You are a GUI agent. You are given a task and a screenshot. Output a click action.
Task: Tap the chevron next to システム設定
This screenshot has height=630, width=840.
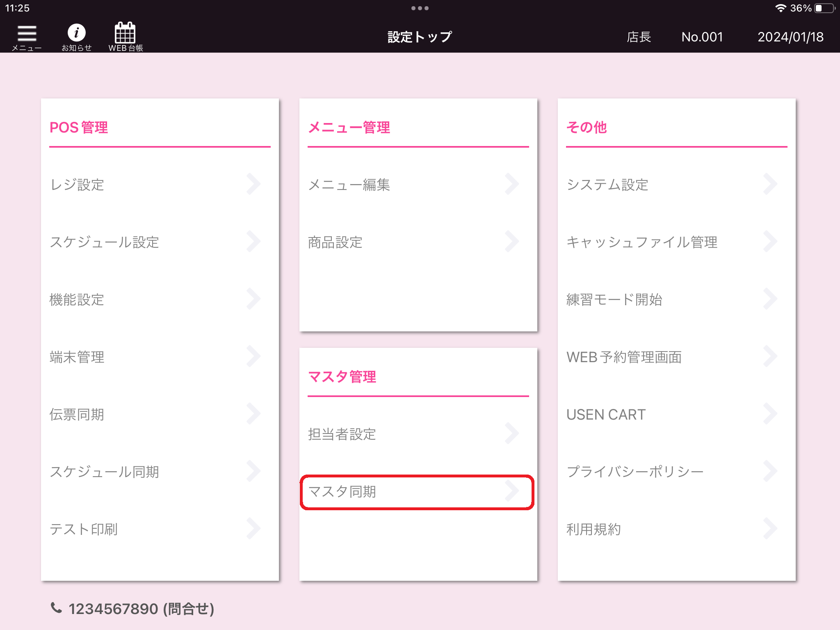tap(770, 184)
